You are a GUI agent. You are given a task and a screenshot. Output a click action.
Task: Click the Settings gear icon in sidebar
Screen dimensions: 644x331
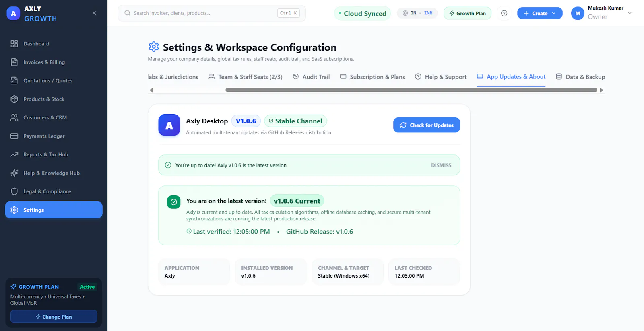(14, 210)
